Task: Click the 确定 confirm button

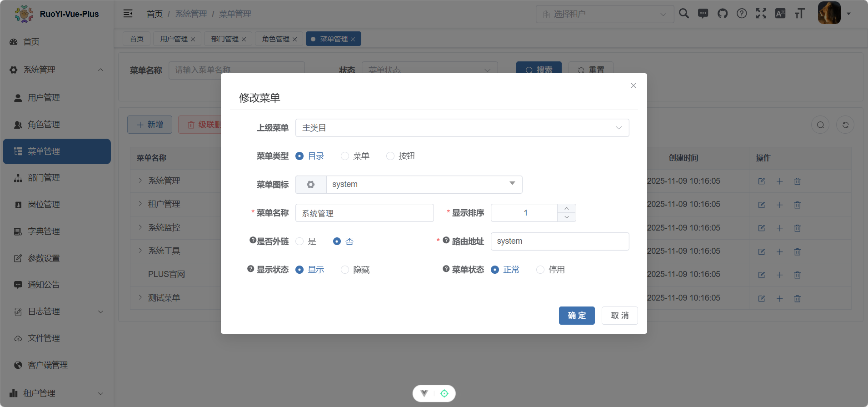Action: (576, 316)
